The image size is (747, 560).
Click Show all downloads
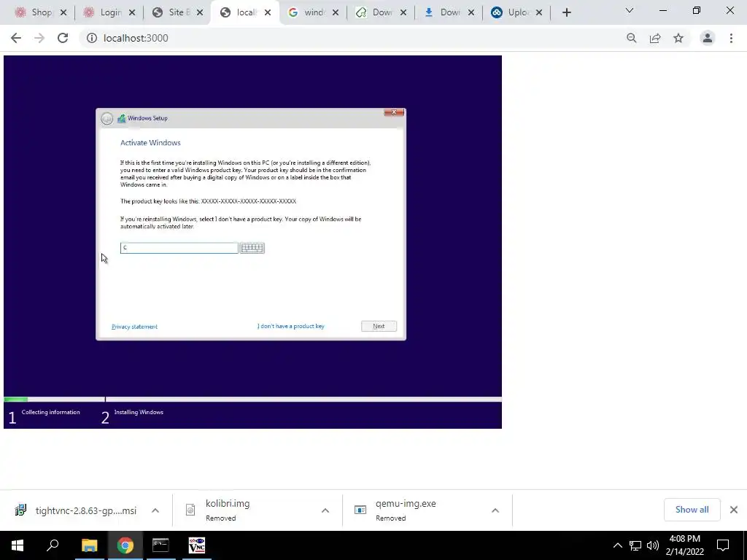click(x=692, y=510)
